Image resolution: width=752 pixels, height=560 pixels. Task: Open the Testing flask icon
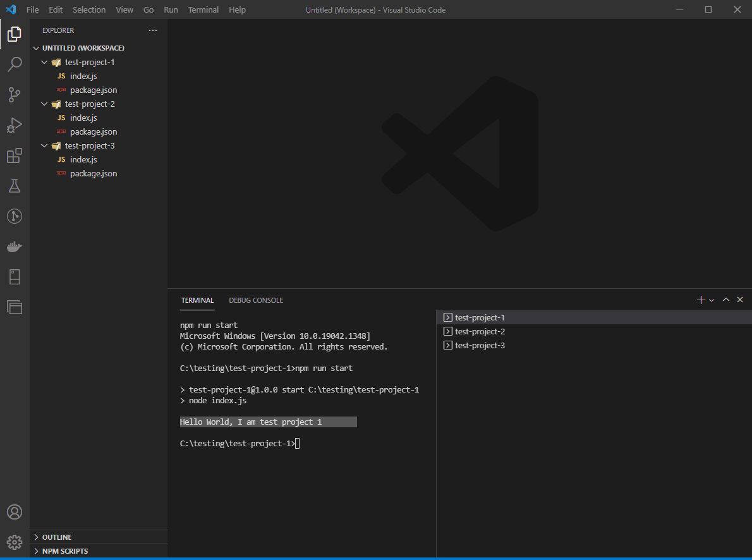(x=15, y=186)
